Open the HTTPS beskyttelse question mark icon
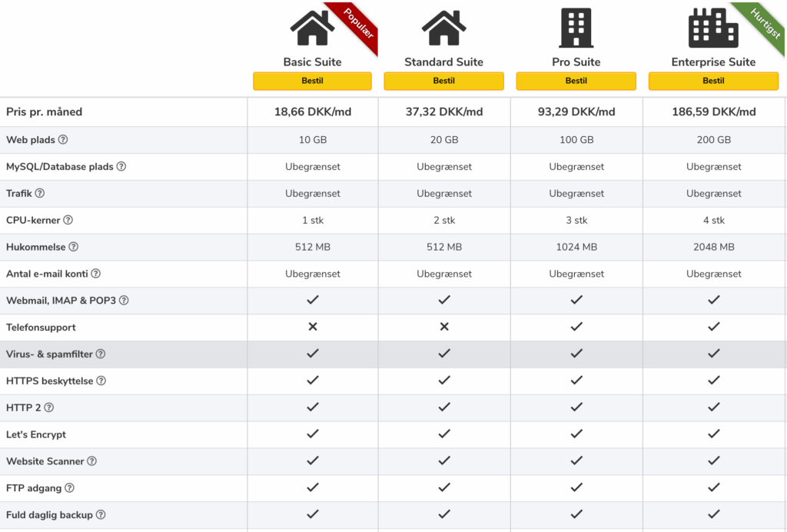Screen dimensions: 787x532 point(101,381)
